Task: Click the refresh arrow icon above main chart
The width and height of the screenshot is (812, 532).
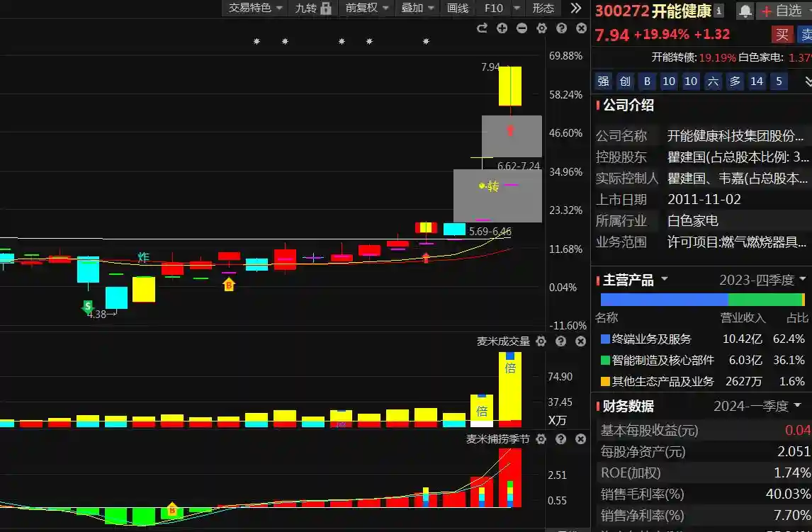Action: point(483,28)
